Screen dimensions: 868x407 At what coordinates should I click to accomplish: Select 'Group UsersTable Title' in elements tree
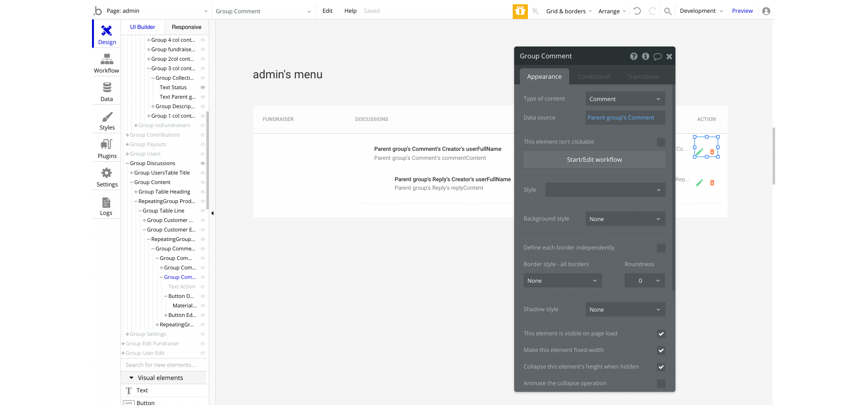coord(162,173)
